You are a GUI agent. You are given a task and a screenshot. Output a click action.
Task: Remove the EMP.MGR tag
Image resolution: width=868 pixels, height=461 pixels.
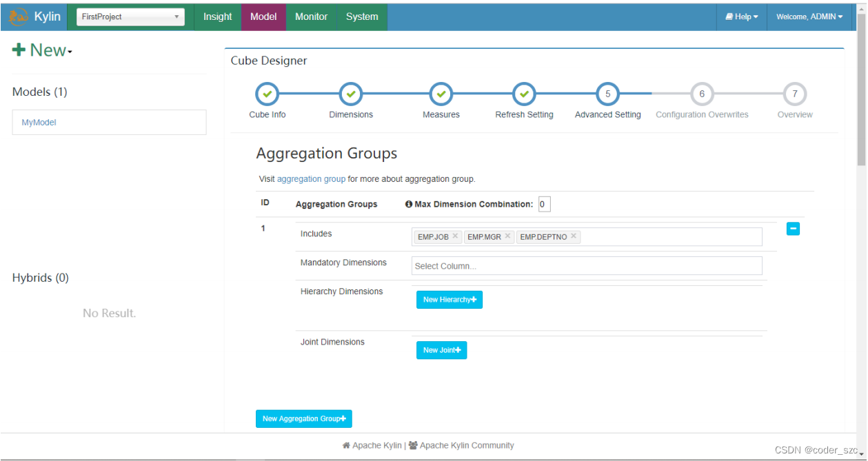(x=507, y=236)
